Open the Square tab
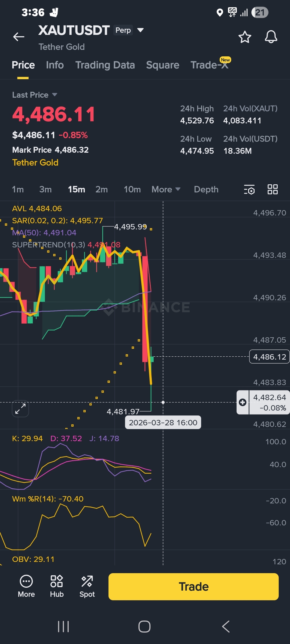This screenshot has height=644, width=290. [x=163, y=65]
